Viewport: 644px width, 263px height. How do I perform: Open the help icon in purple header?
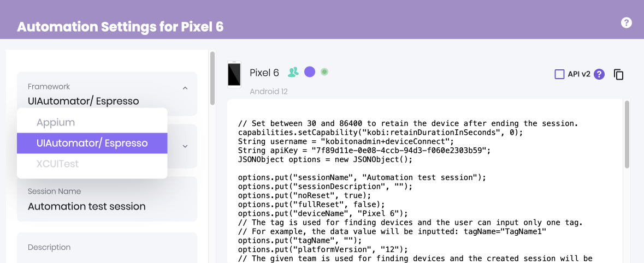click(x=626, y=22)
